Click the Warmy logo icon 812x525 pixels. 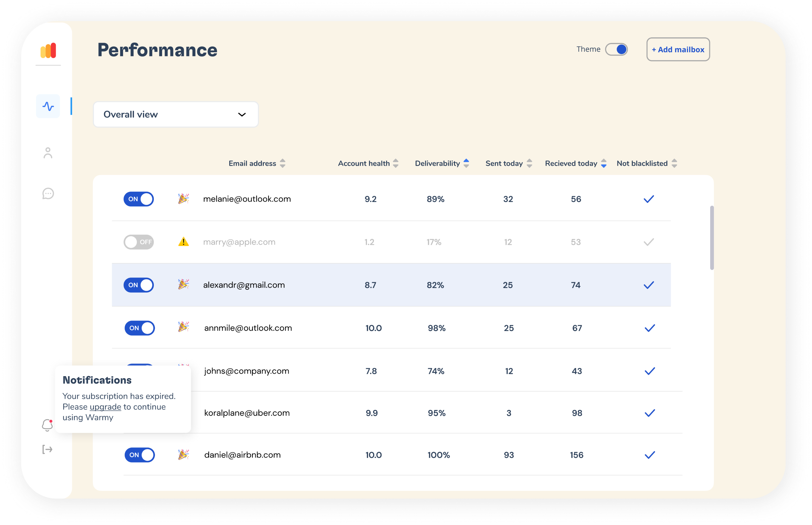tap(48, 51)
